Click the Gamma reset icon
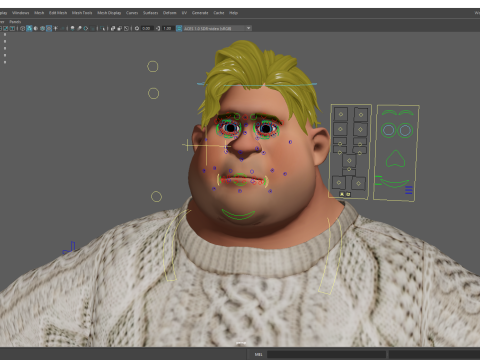480x360 pixels. [x=158, y=28]
